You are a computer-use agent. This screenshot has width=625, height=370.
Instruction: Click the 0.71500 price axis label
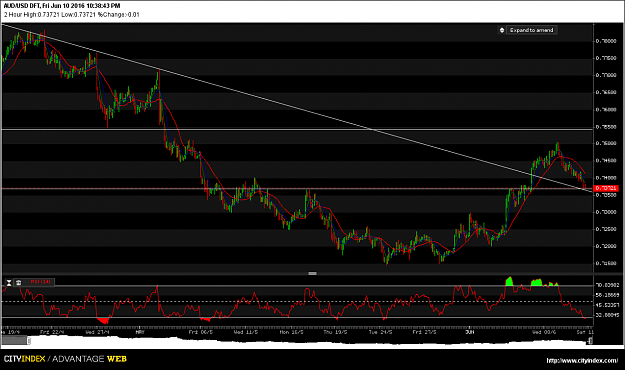click(606, 263)
